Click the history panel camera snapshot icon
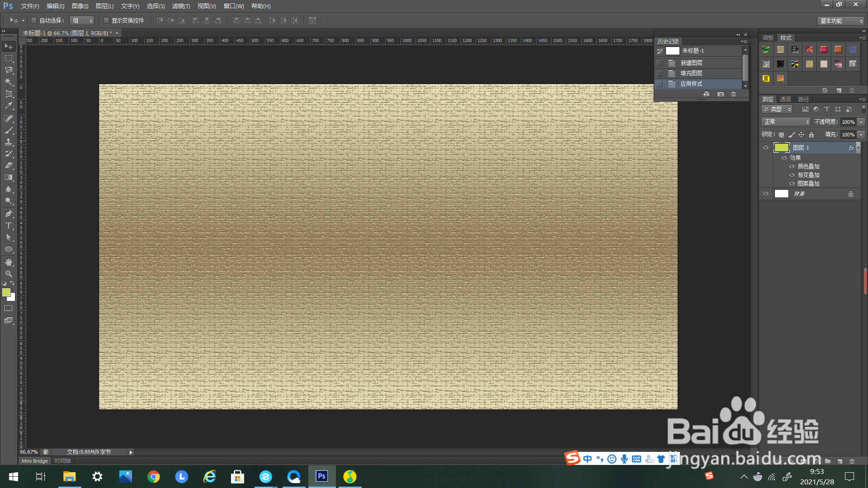 pyautogui.click(x=721, y=94)
